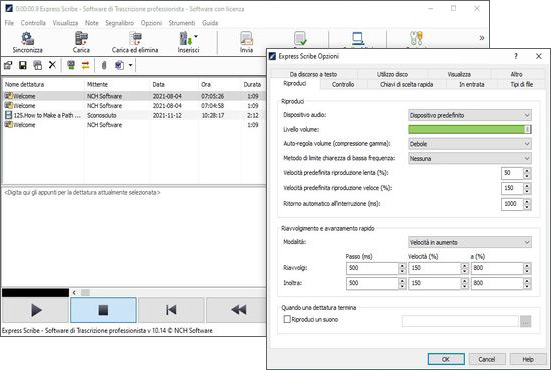Click the black playback position bar

coord(35,292)
